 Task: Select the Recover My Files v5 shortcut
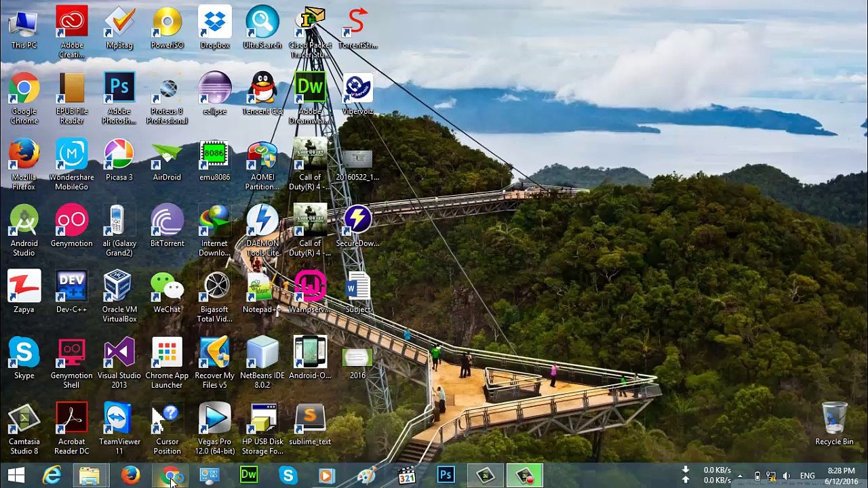pos(214,363)
